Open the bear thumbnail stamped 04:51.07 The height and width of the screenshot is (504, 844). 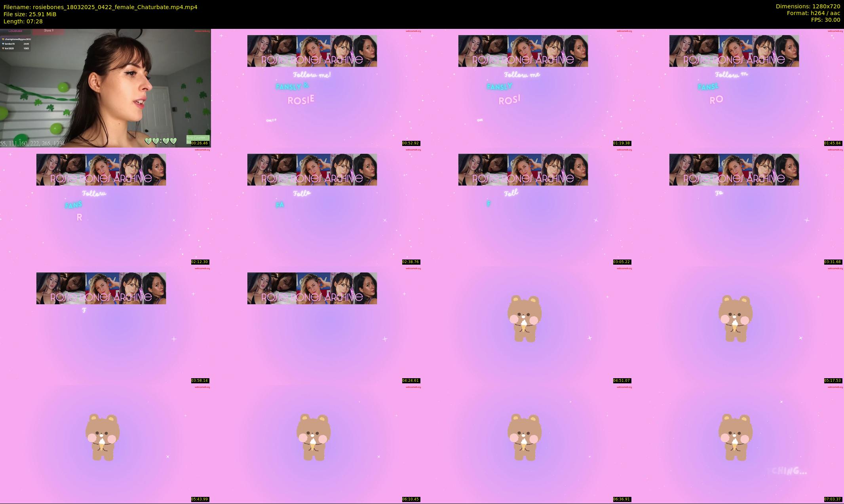click(527, 325)
